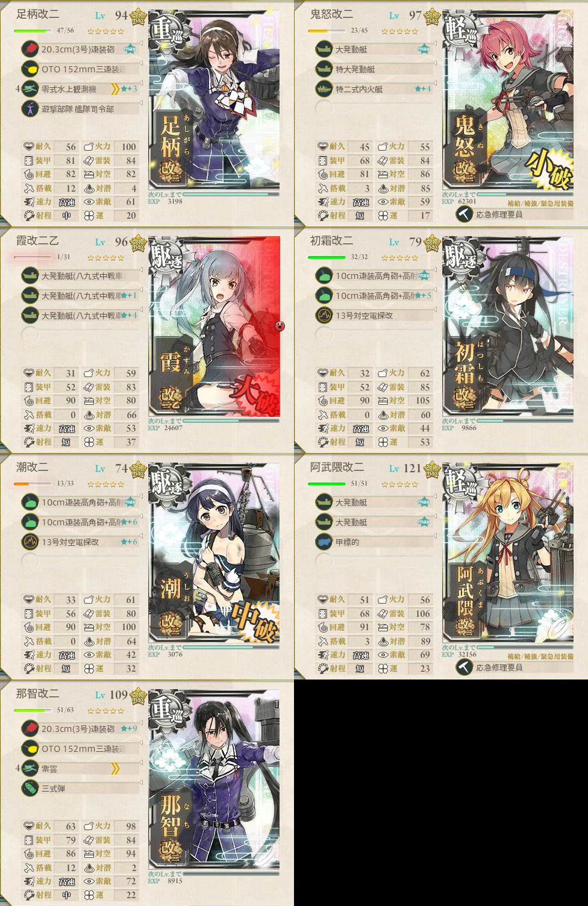Viewport: 588px width, 906px height.
Task: Select Hatsushimo's 13号対空電探改 radar icon
Action: [x=324, y=315]
